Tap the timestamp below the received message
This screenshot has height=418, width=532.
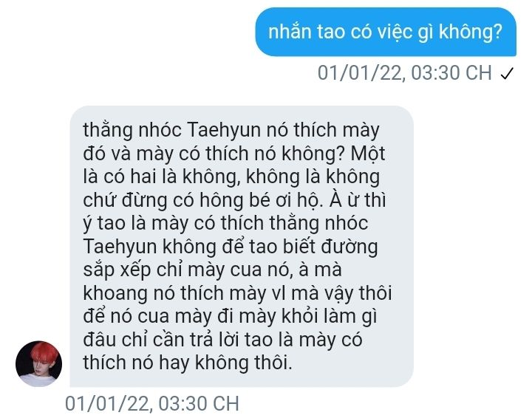point(152,403)
